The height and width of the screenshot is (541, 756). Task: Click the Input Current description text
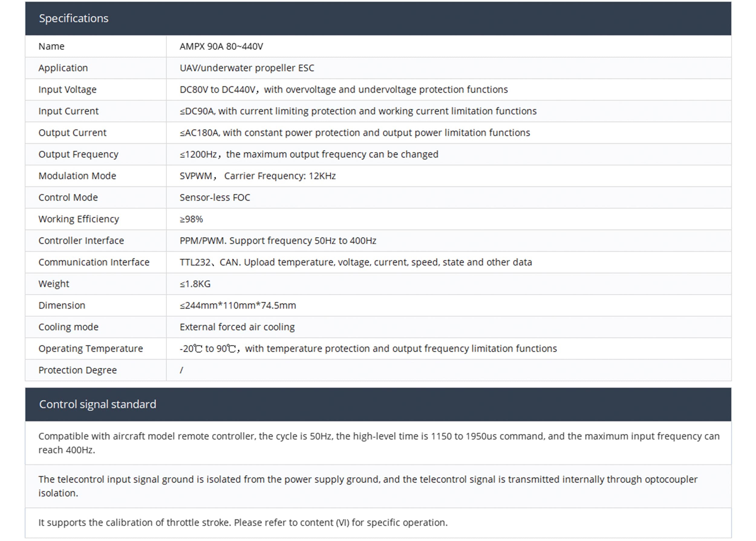click(358, 111)
